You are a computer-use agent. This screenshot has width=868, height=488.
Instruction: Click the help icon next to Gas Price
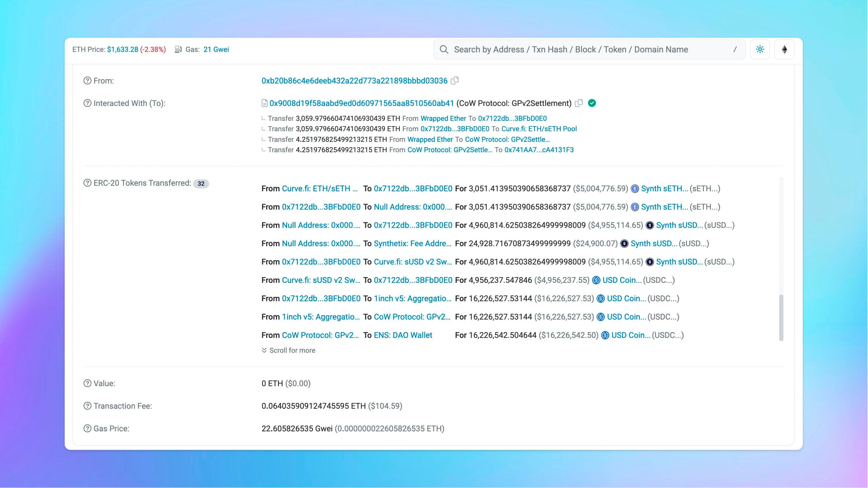tap(87, 428)
